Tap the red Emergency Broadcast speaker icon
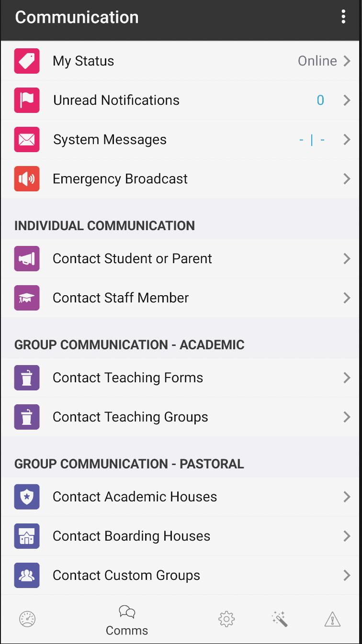Viewport: 362px width, 644px height. (27, 178)
